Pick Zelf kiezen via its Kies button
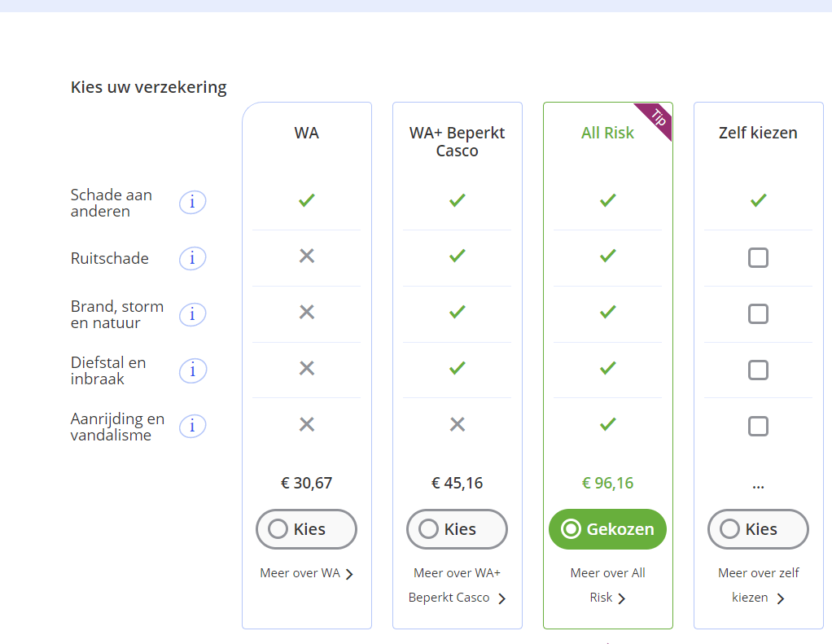Viewport: 832px width, 644px height. click(x=758, y=529)
